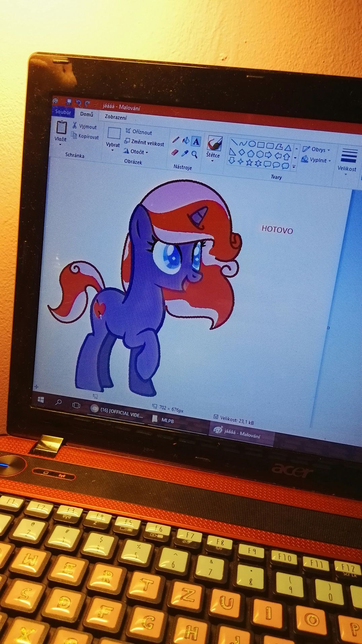
Task: Select the Magnifier tool
Action: pos(194,154)
